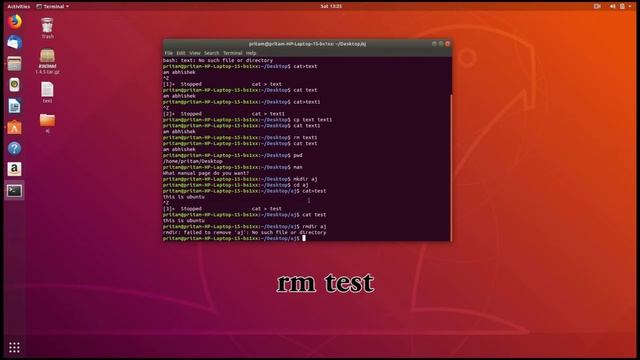Open the Terminal menu in the menu bar
Screen dimensions: 640x360
233,53
